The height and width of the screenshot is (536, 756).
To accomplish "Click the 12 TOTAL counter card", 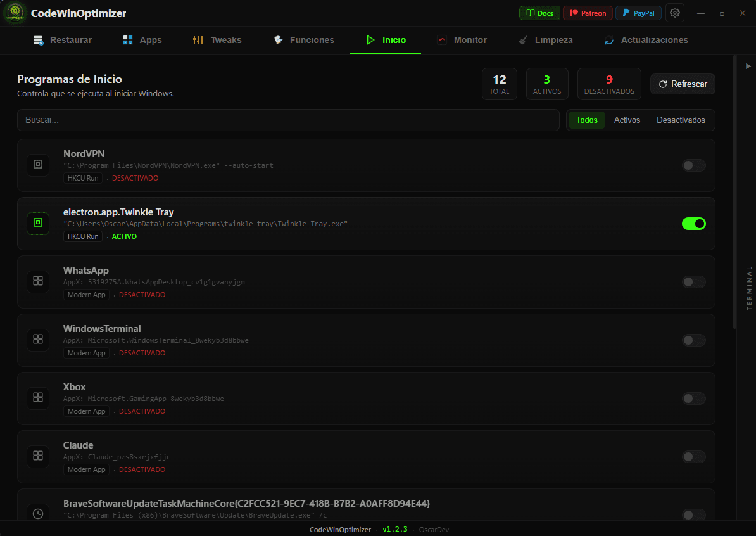I will (x=500, y=84).
